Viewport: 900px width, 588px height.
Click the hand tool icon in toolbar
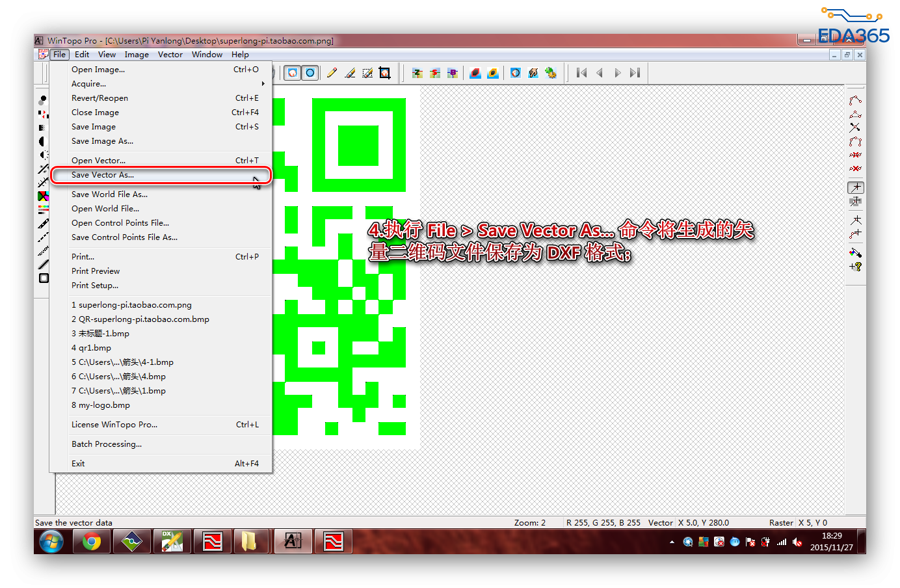pyautogui.click(x=533, y=73)
